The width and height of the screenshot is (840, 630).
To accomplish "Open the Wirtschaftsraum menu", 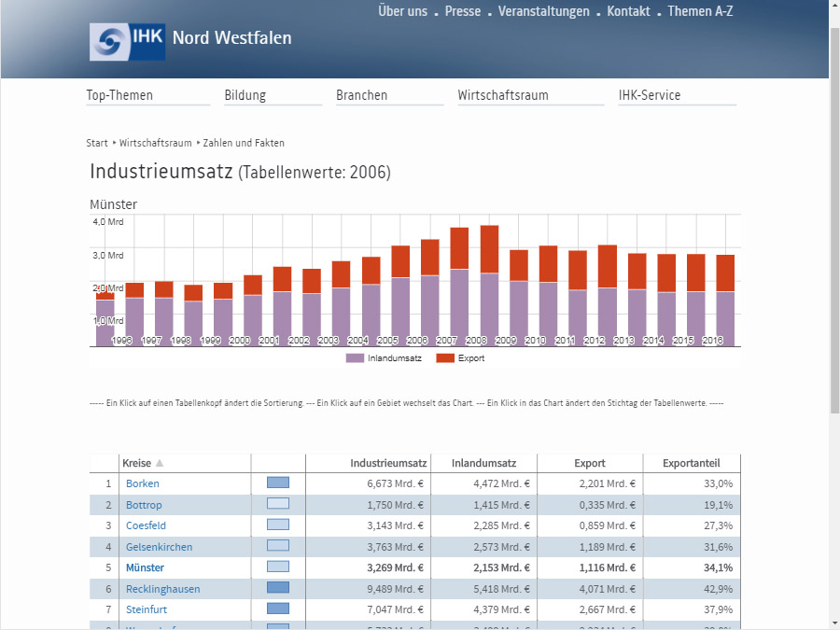I will [x=503, y=95].
